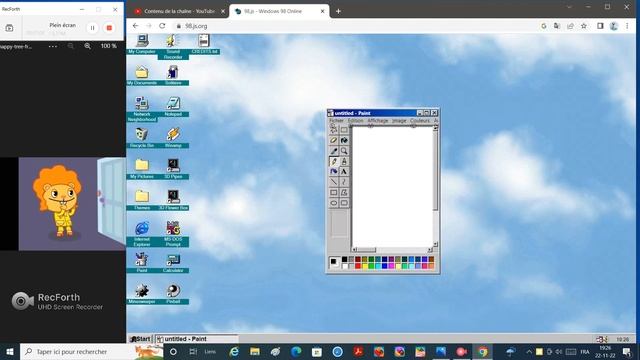Select the Text tool in Paint
Screen dimensions: 640x360
[x=344, y=172]
